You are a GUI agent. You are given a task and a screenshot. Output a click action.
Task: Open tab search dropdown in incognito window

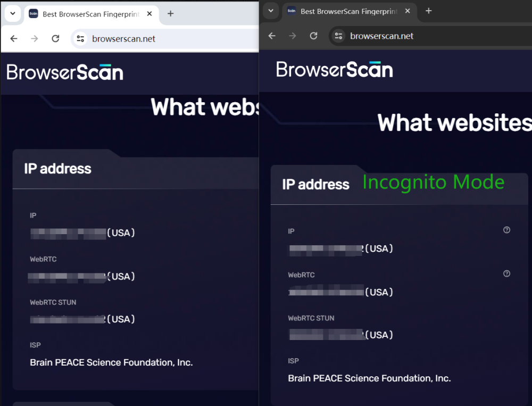(x=271, y=11)
